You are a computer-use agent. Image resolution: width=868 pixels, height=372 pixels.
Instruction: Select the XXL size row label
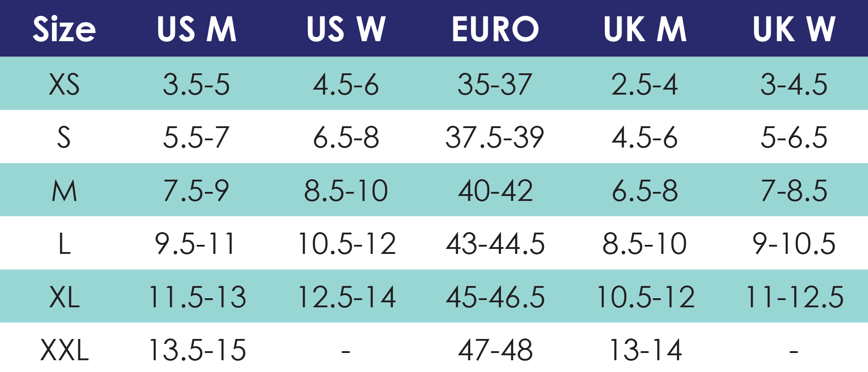[x=64, y=350]
